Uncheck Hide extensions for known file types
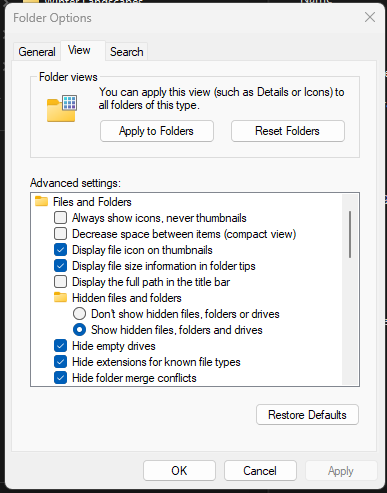 (60, 362)
